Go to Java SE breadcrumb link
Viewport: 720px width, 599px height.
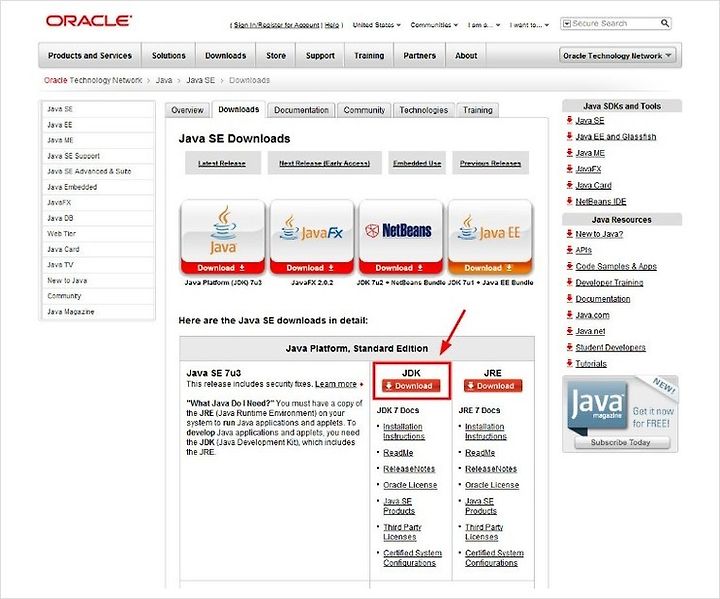click(201, 80)
